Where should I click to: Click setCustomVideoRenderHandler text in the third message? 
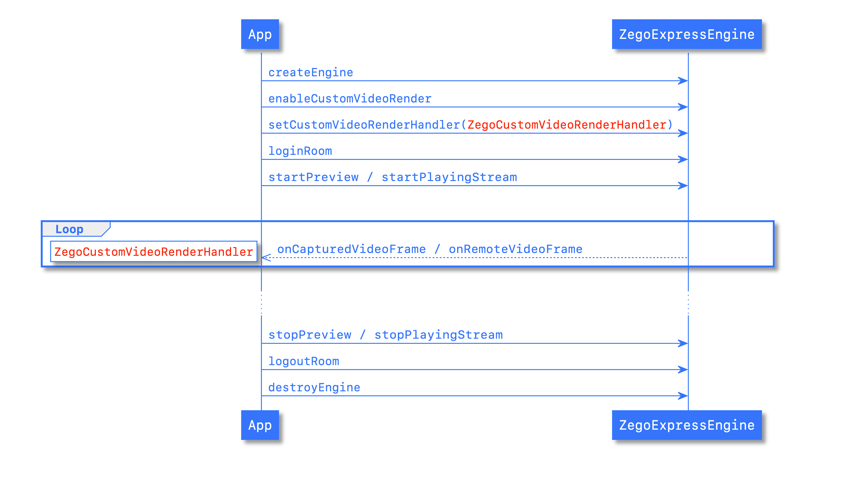(x=364, y=125)
